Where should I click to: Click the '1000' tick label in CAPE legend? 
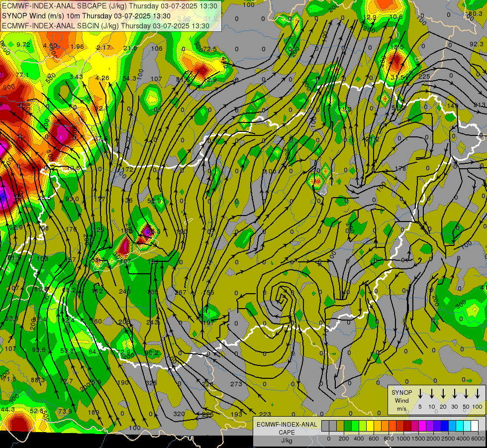(403, 439)
